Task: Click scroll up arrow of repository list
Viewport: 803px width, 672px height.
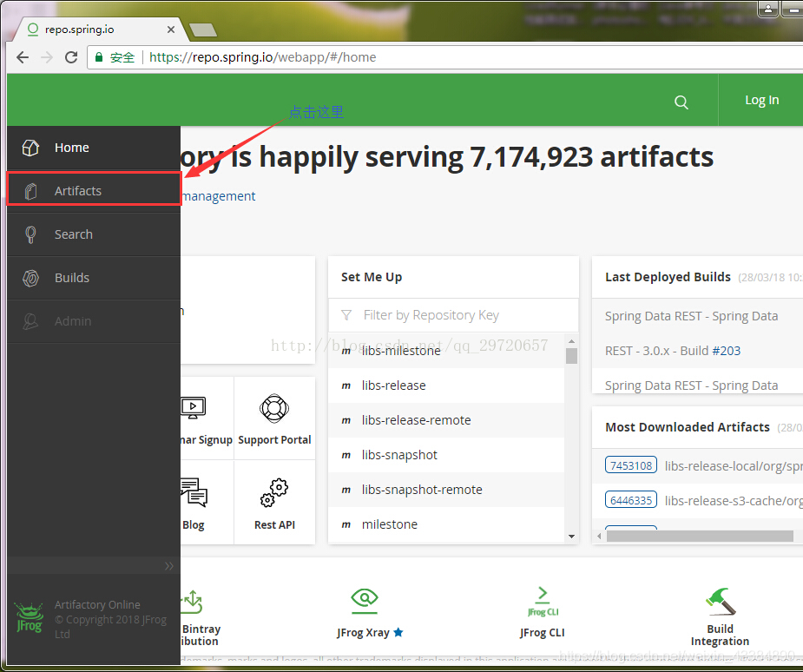Action: [571, 341]
